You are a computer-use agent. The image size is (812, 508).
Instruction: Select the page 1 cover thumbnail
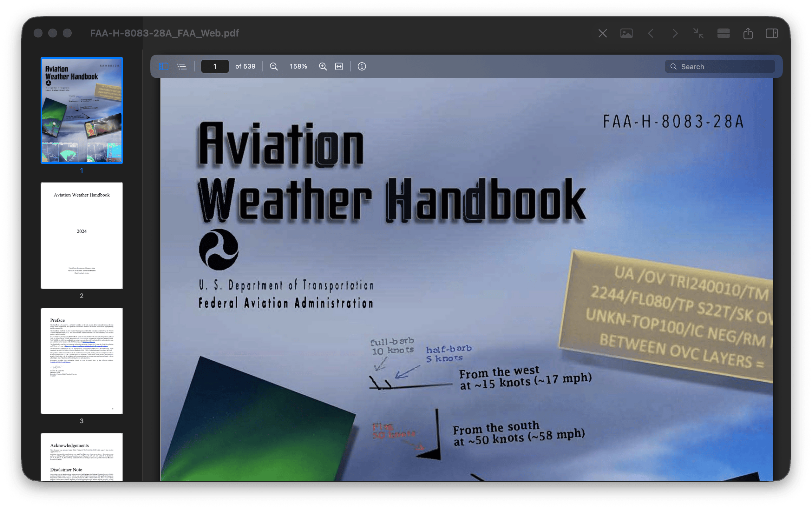click(82, 110)
